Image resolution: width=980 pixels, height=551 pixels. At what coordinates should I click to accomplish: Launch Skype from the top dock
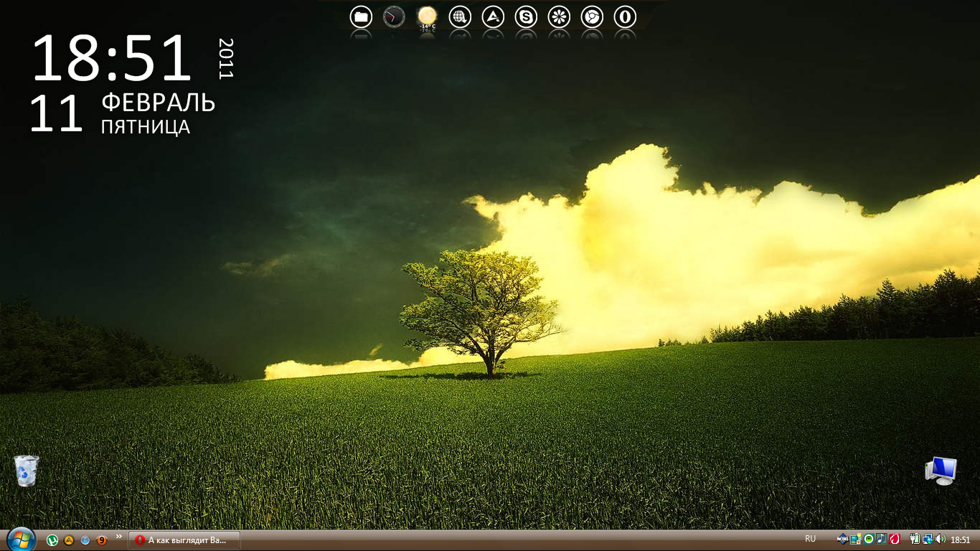526,17
